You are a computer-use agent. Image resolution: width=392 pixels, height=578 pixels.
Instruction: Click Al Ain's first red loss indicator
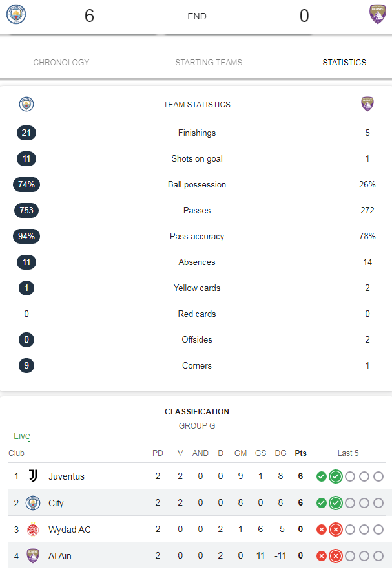(322, 556)
